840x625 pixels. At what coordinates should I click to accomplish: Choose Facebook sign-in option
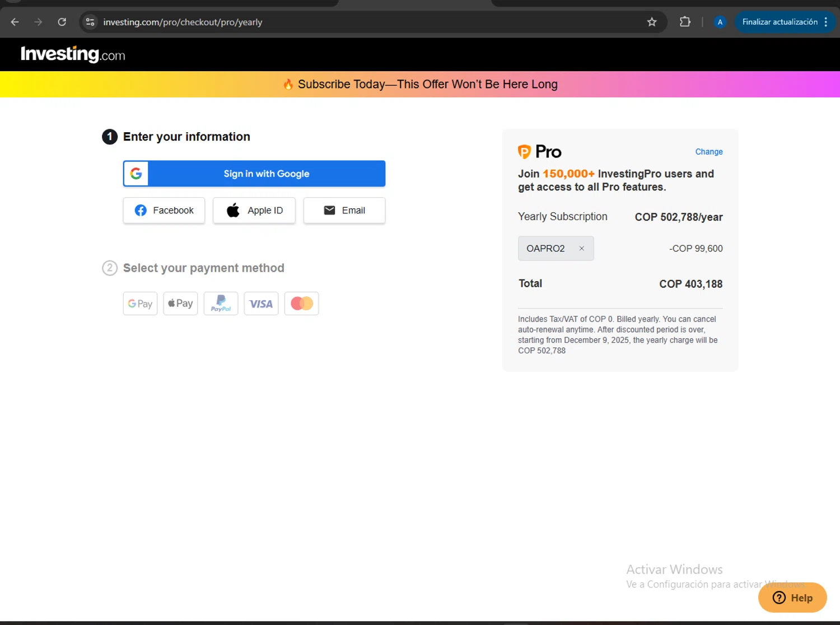click(x=164, y=211)
